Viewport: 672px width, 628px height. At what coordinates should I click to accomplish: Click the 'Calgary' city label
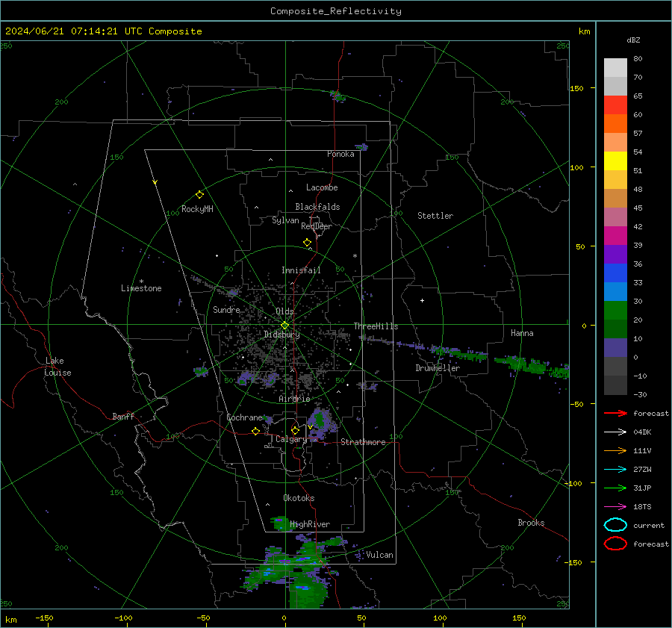(x=291, y=439)
